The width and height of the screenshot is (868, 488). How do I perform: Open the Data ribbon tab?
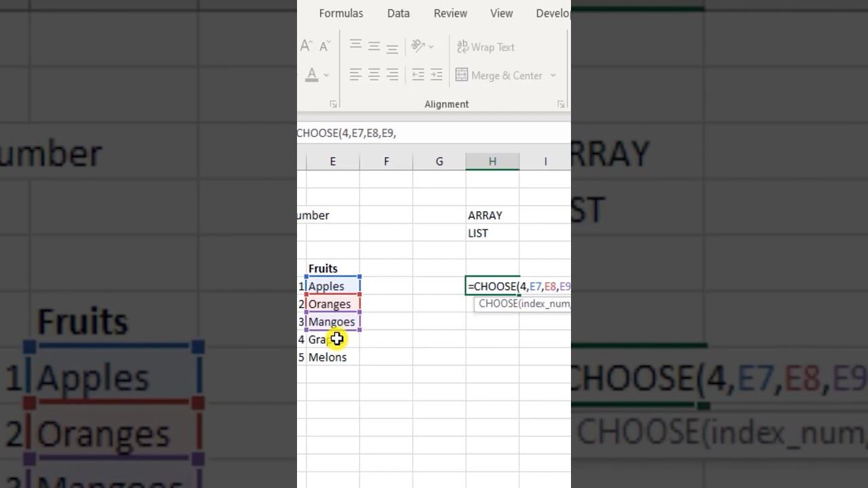(398, 14)
